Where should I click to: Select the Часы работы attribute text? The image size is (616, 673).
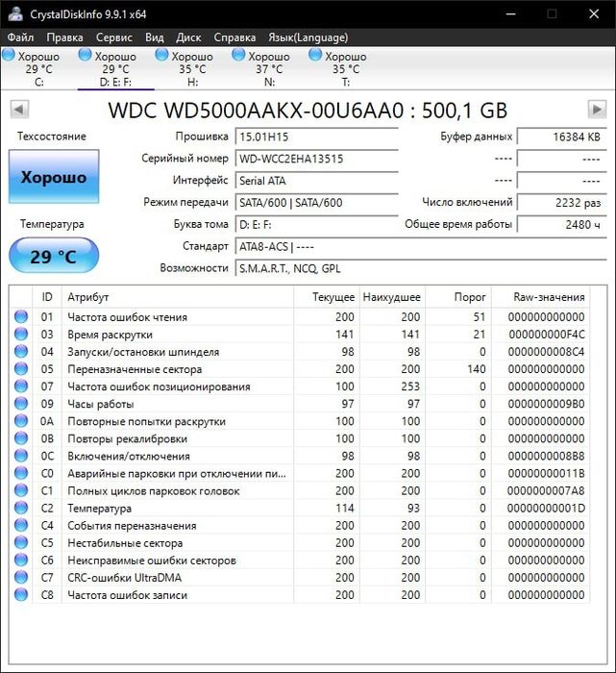point(101,404)
